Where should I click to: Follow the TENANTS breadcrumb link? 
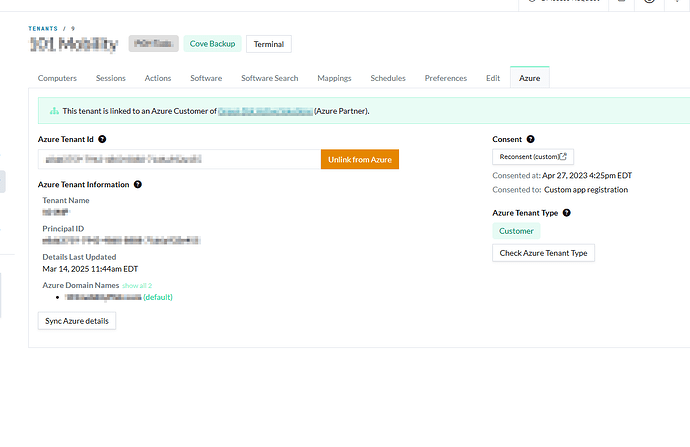pyautogui.click(x=43, y=29)
